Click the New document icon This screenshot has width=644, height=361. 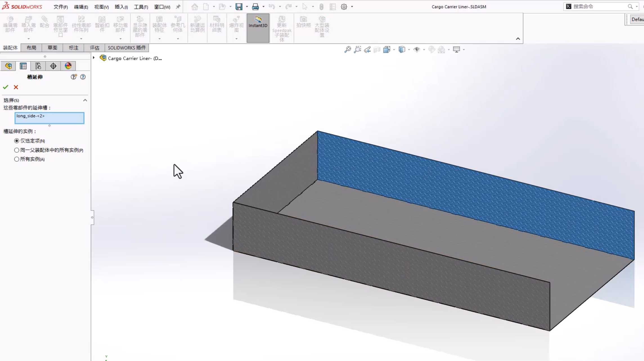coord(206,7)
